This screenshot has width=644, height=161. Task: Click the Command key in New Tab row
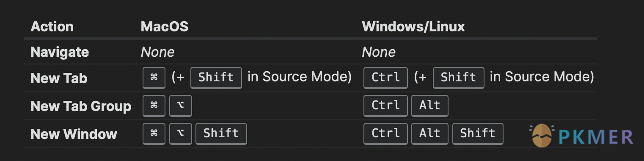pyautogui.click(x=154, y=78)
